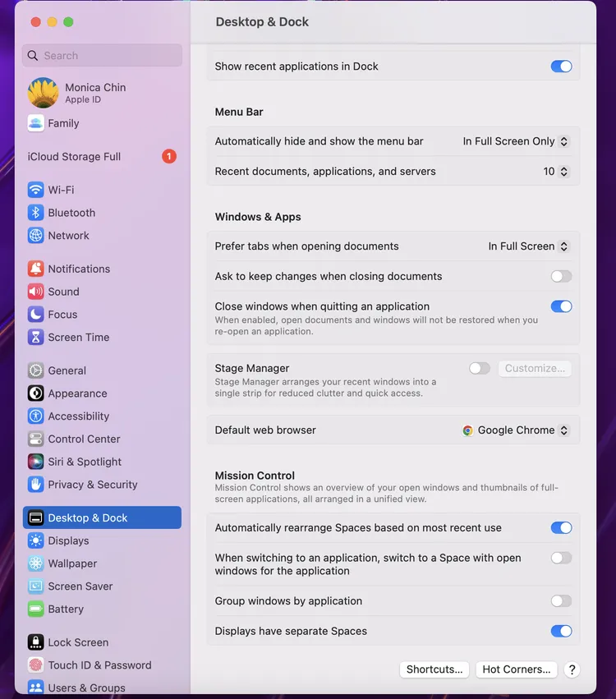Go to Touch ID & Password label
Screen dimensions: 616x699
click(100, 665)
